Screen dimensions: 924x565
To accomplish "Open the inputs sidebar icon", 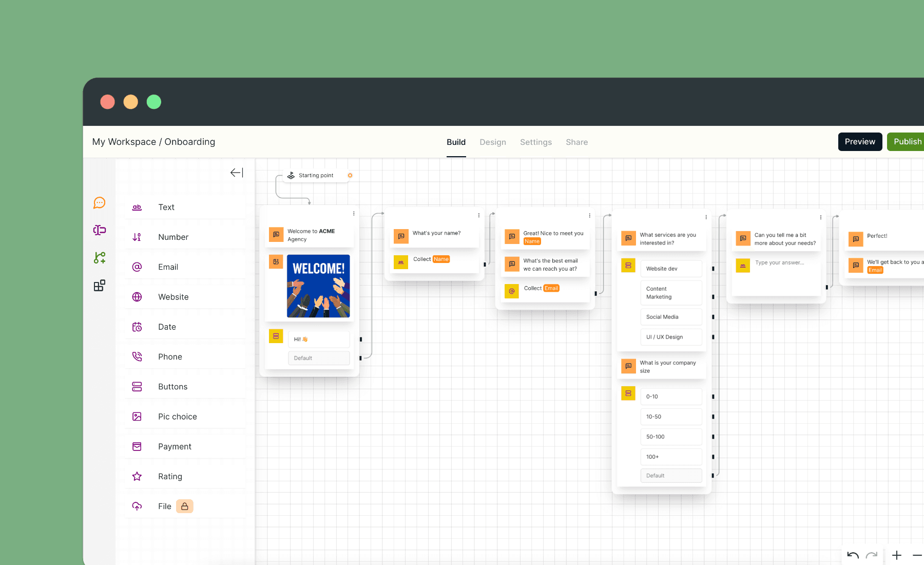I will [100, 230].
